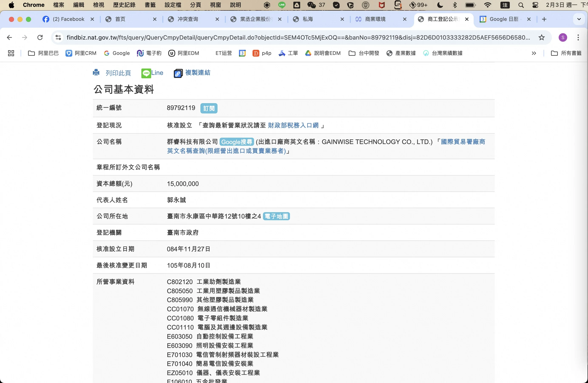Open site information icon in address bar
Image resolution: width=588 pixels, height=383 pixels.
click(58, 38)
